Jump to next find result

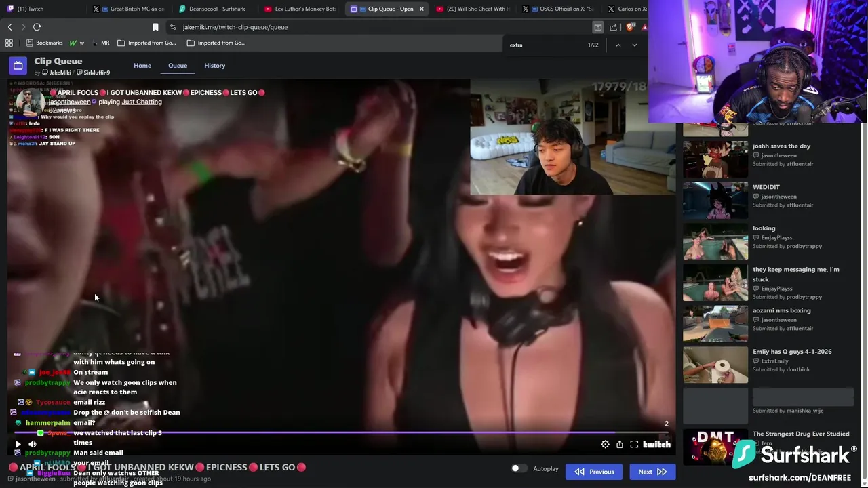(x=634, y=45)
